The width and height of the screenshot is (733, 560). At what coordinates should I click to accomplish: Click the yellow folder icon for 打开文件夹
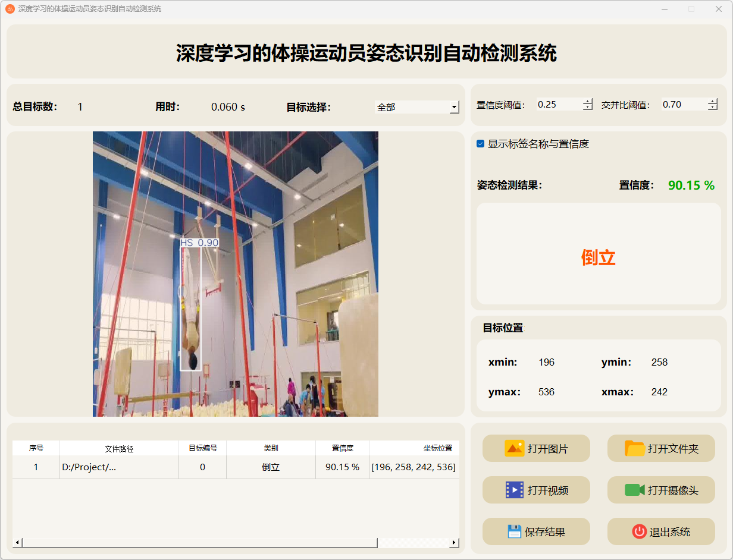coord(635,448)
